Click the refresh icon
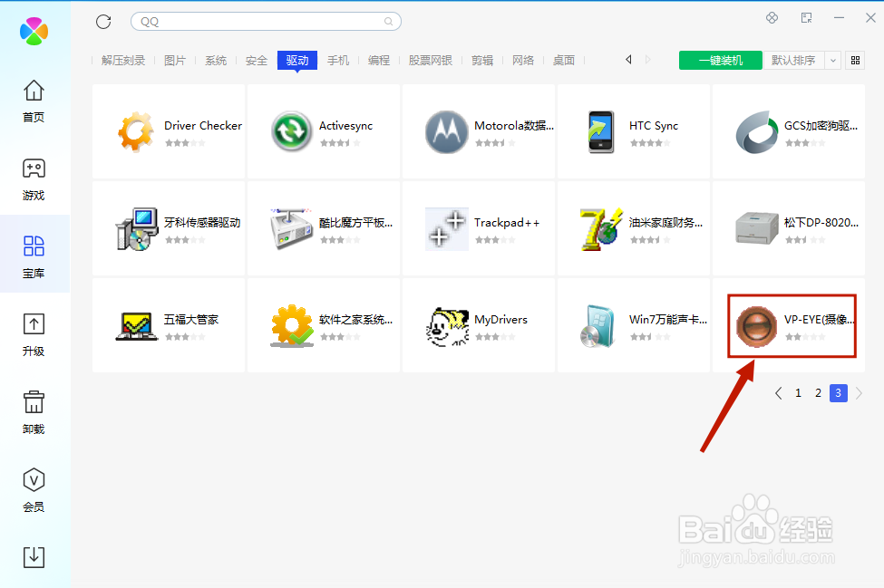884x588 pixels. tap(103, 22)
